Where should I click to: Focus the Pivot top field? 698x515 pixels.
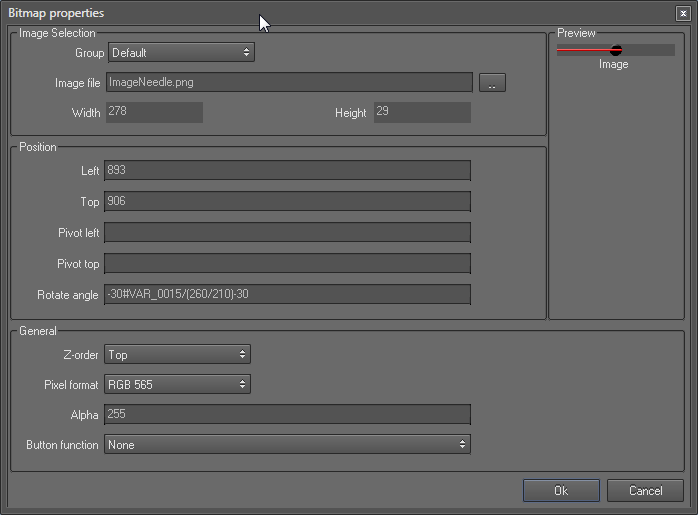tap(287, 264)
